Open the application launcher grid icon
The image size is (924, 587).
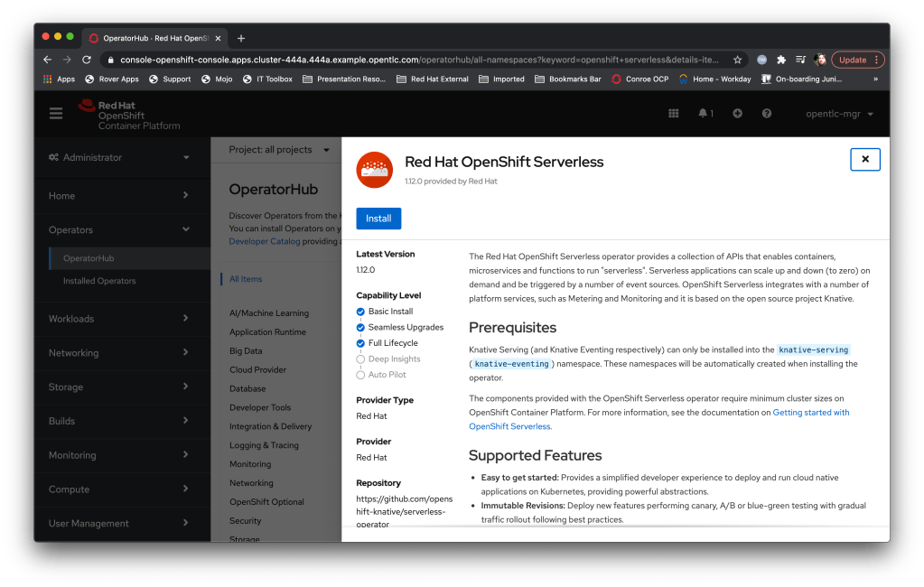coord(673,114)
